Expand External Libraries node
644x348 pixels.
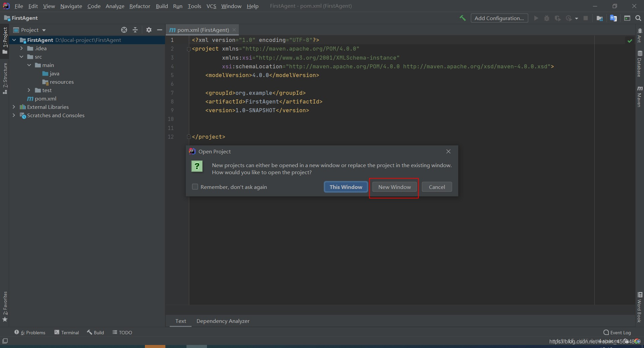click(x=14, y=107)
